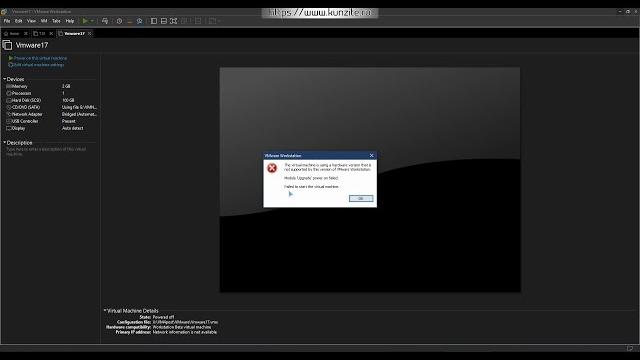This screenshot has height=360, width=640.
Task: Click the green Power On toolbar button
Action: tap(85, 21)
